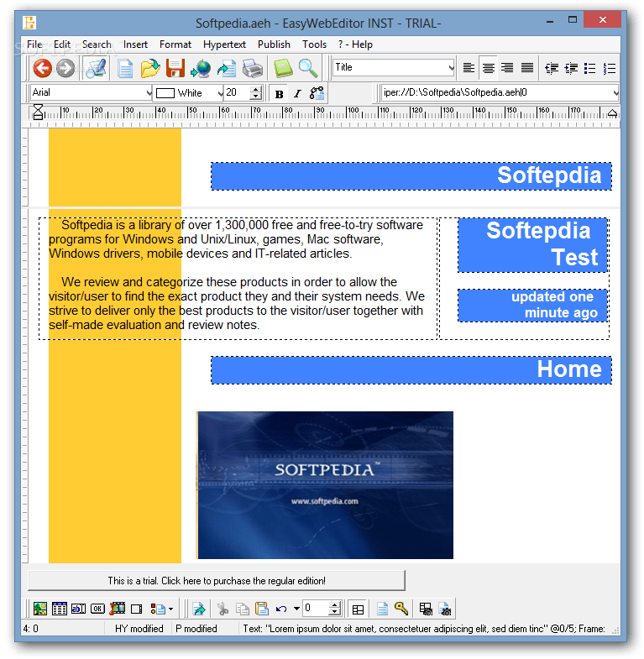Toggle the bulleted list
644x659 pixels.
click(589, 68)
